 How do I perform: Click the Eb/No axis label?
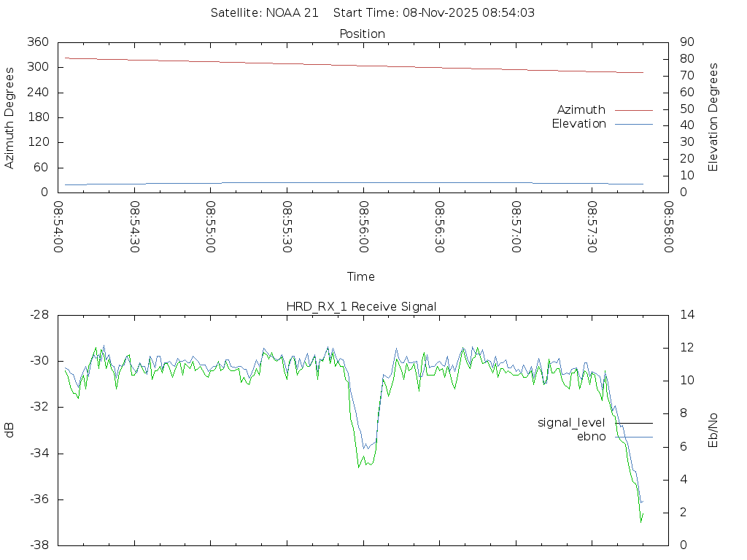tap(713, 430)
